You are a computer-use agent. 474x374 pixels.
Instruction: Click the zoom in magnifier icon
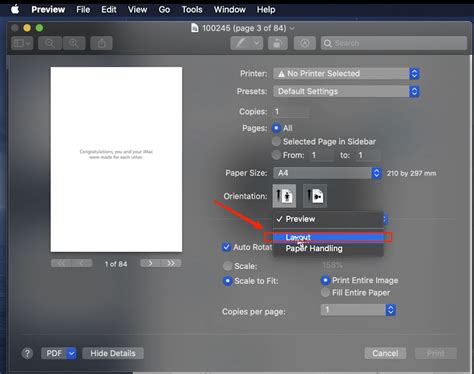click(x=74, y=43)
